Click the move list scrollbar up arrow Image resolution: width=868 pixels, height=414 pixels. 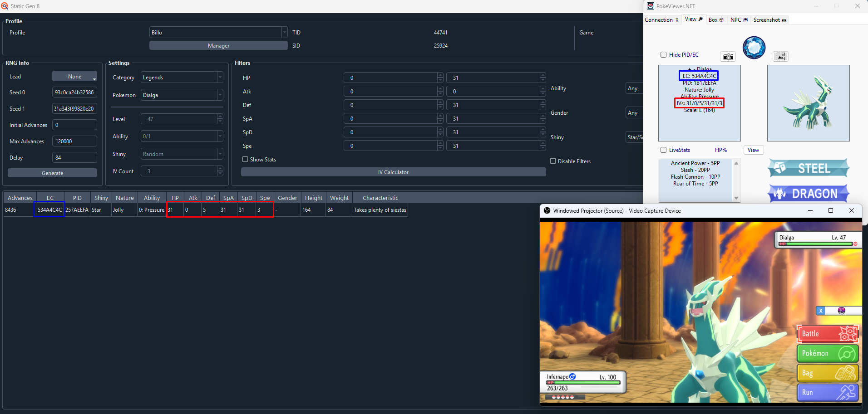[736, 163]
